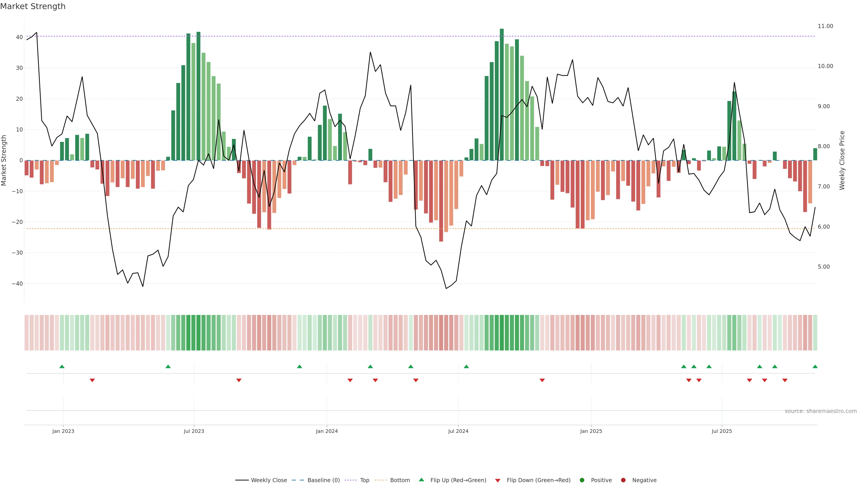Click the purple dotted Top threshold line

click(x=337, y=36)
